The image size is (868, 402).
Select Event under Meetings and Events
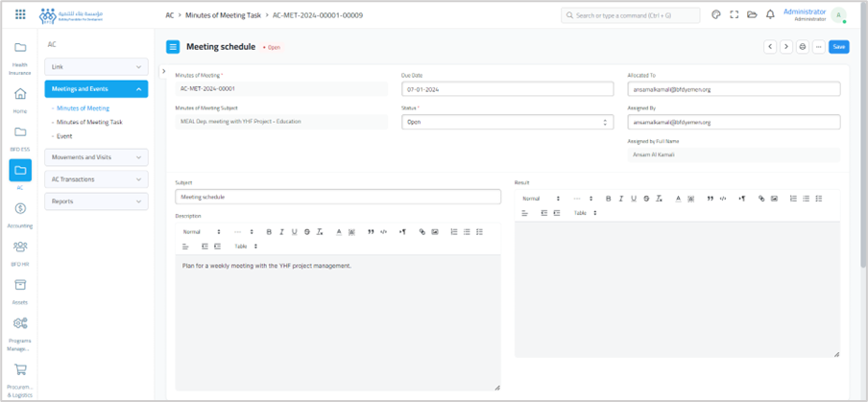point(64,136)
